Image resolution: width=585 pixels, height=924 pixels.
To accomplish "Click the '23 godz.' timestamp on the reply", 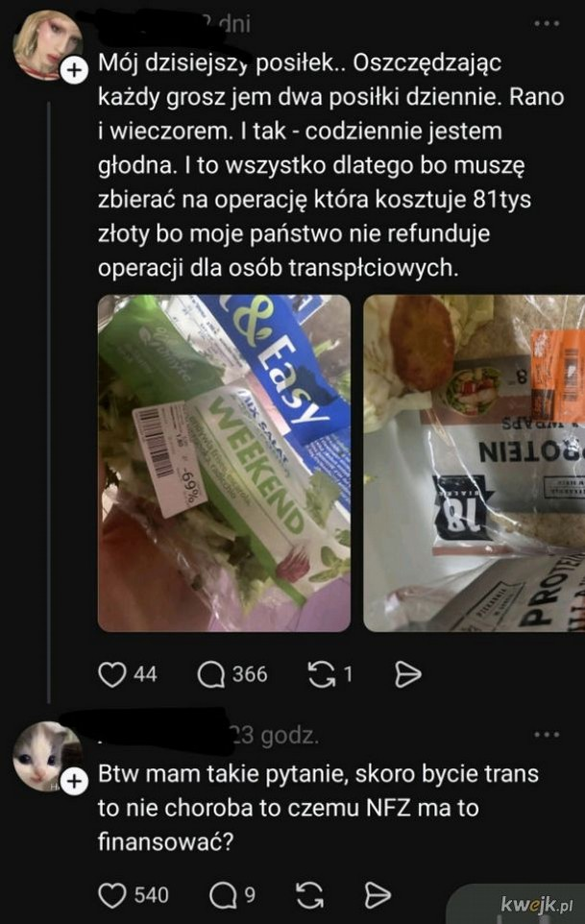I will pos(274,736).
